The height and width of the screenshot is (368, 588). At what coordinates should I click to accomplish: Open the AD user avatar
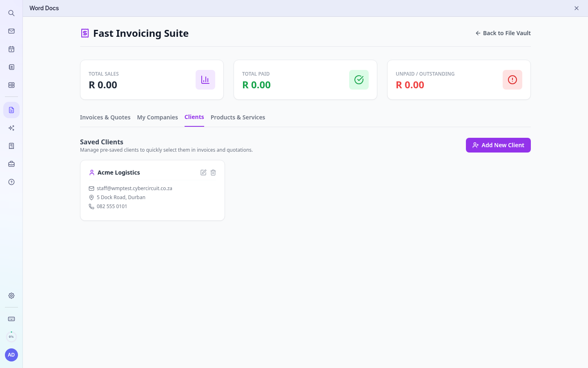11,355
